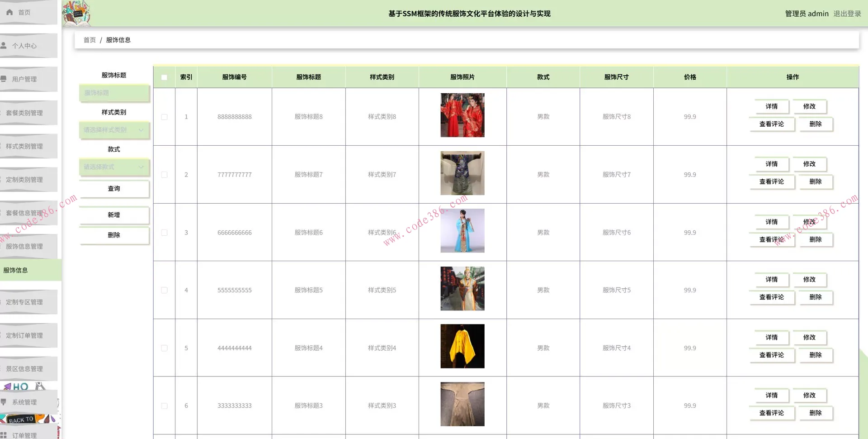Click 修改 for 服饰标题3 row

(809, 395)
